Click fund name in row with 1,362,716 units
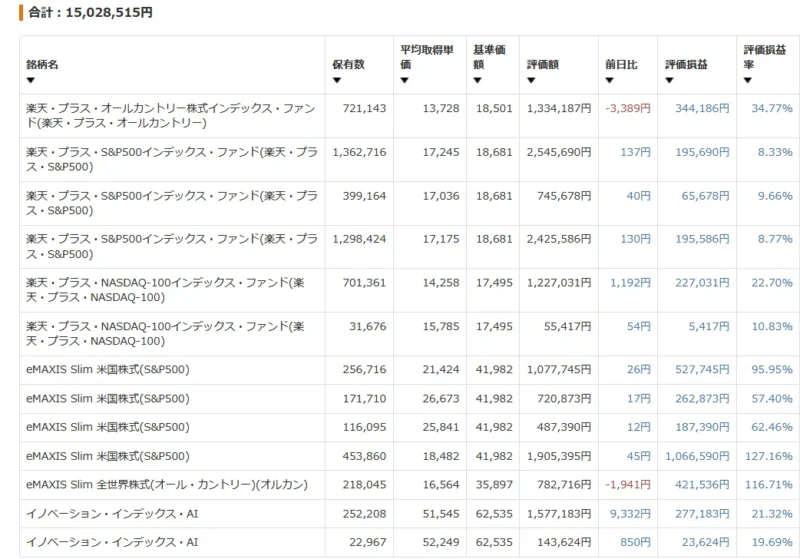Screen dimensions: 800x559 coord(172,160)
